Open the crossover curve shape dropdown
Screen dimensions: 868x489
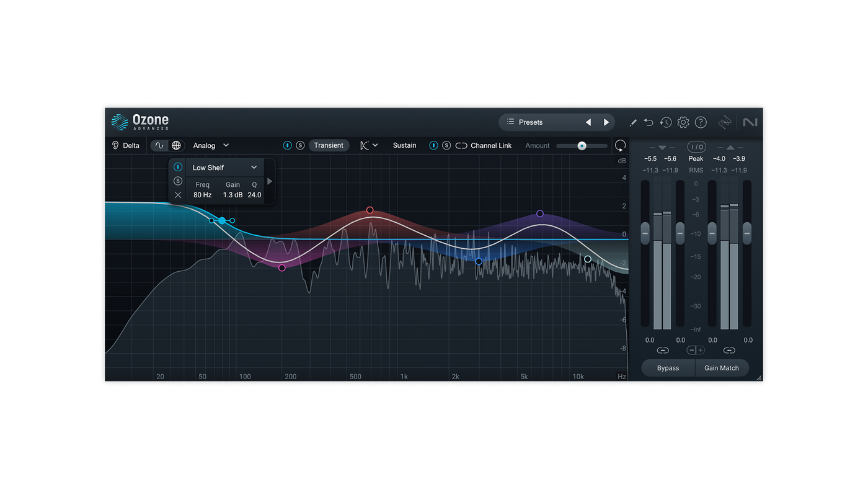(369, 145)
